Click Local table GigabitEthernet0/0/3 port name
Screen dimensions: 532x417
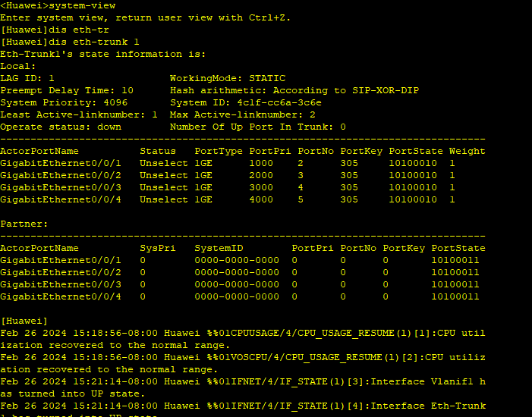[61, 188]
